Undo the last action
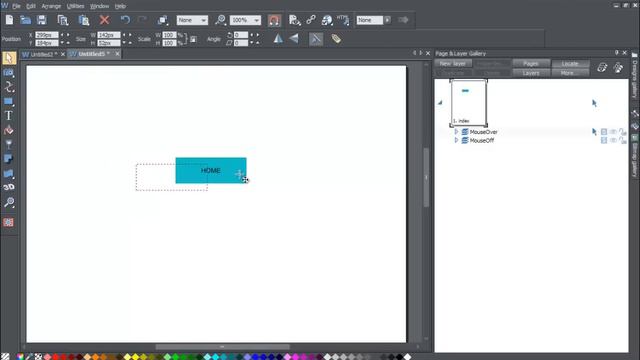 click(125, 20)
